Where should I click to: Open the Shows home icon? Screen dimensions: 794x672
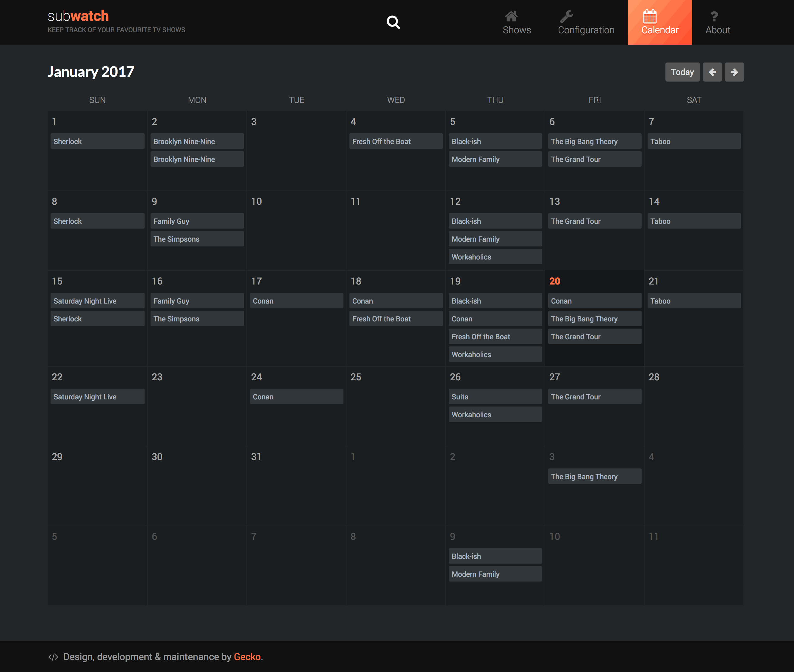511,16
